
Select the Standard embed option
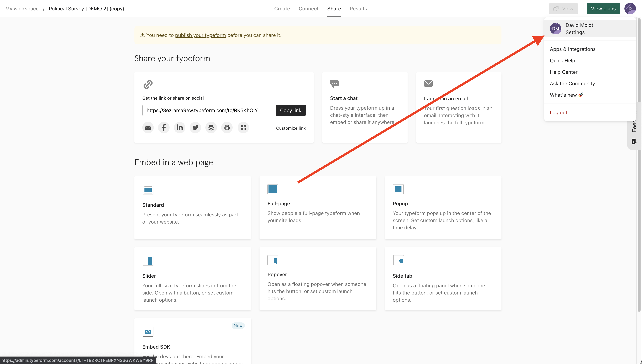(x=192, y=208)
